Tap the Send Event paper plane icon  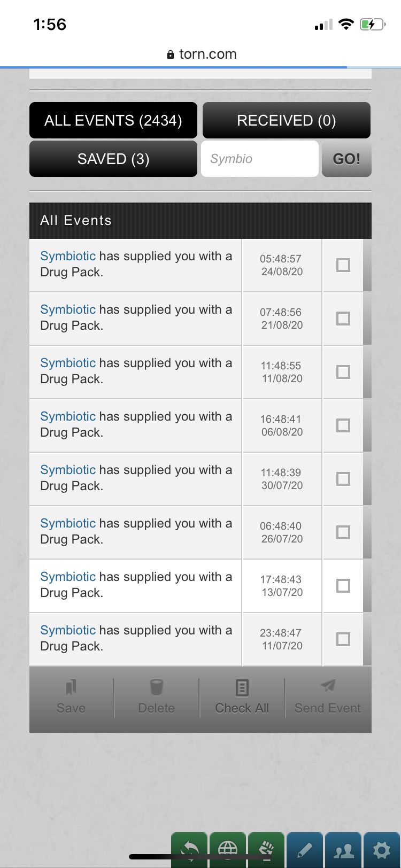point(328,686)
